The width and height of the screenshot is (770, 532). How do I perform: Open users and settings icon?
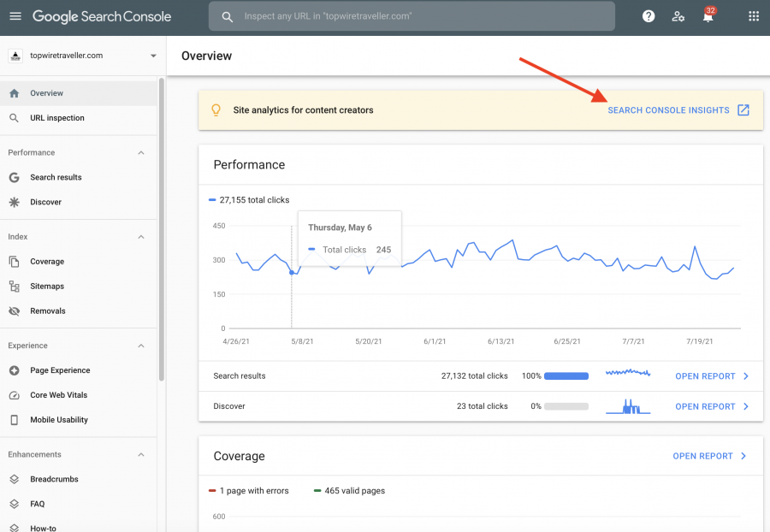coord(678,16)
